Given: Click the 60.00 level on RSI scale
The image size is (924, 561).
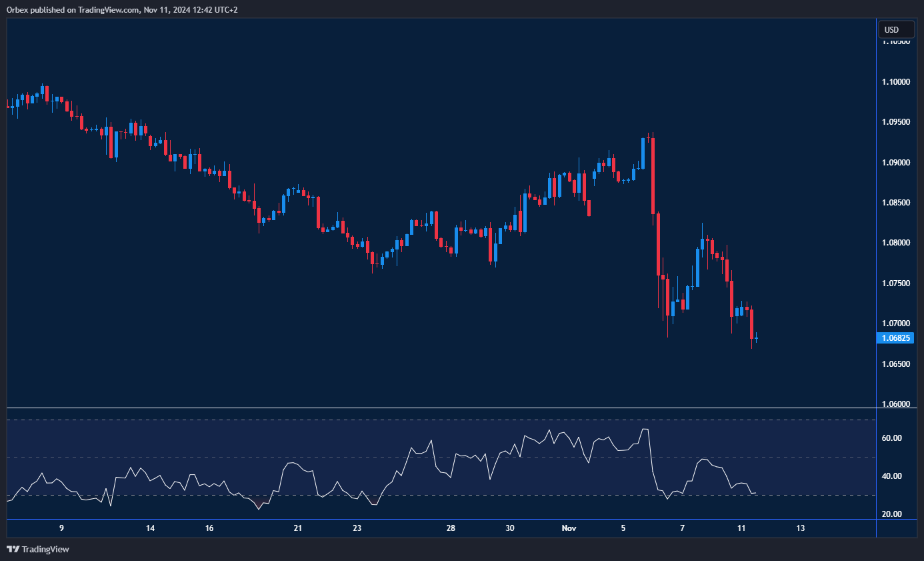Looking at the screenshot, I should click(892, 438).
